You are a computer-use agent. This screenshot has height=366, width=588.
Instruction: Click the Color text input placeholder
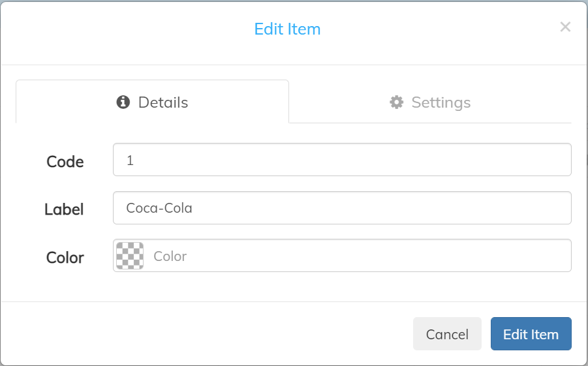click(170, 256)
